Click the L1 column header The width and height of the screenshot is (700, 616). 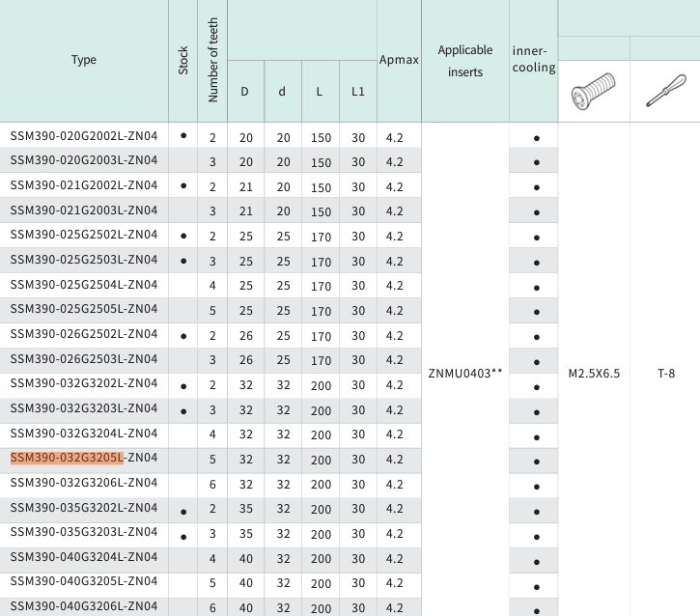pyautogui.click(x=358, y=92)
